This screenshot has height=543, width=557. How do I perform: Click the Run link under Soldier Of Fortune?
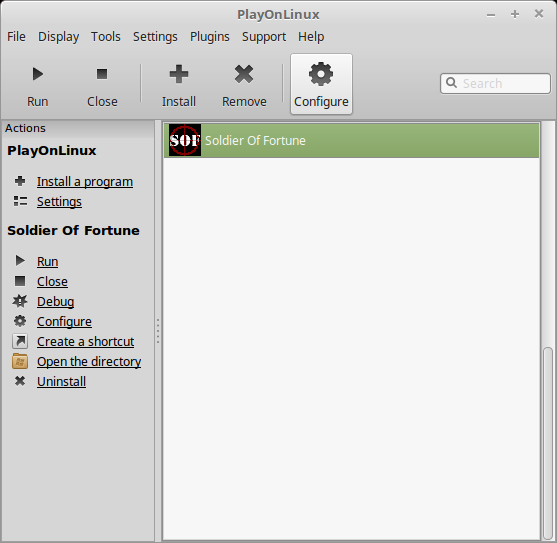click(x=48, y=261)
